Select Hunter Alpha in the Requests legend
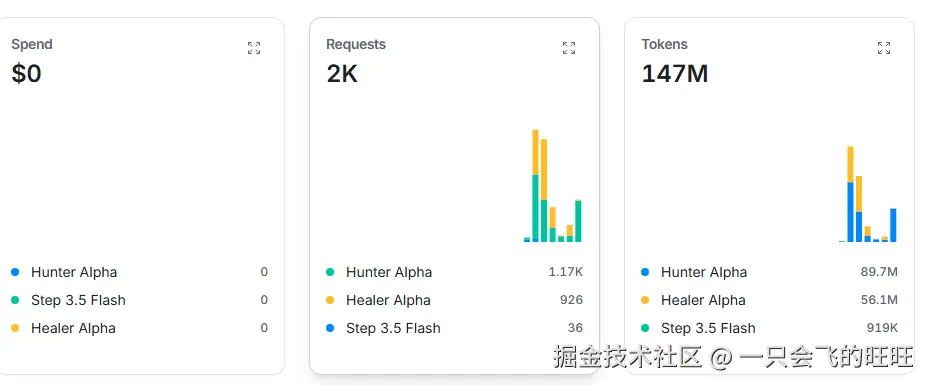The width and height of the screenshot is (928, 385). [389, 273]
